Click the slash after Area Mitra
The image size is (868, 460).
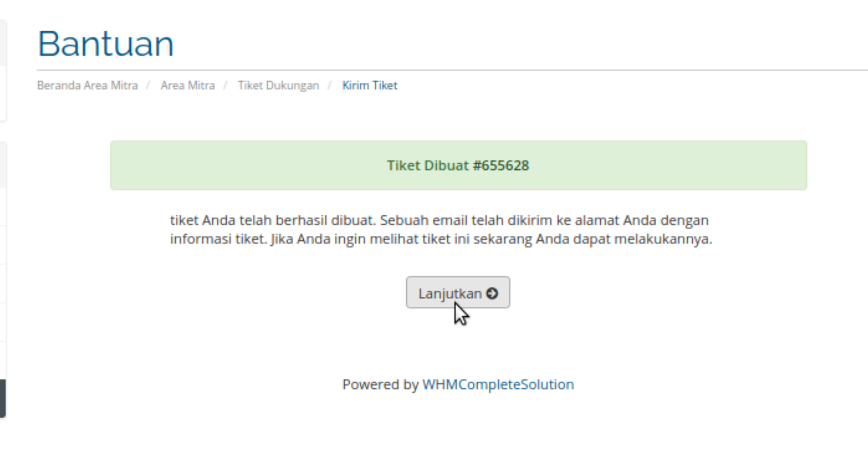(225, 85)
